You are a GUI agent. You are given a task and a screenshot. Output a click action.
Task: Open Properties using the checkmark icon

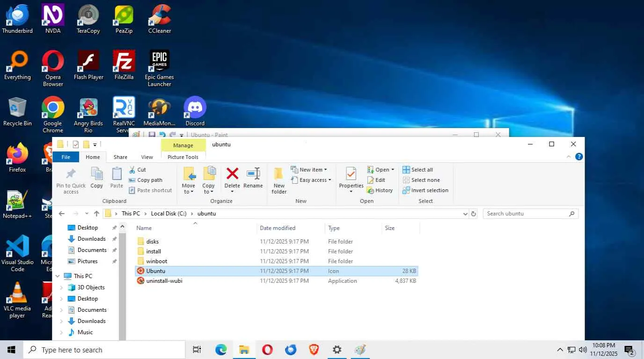[351, 174]
